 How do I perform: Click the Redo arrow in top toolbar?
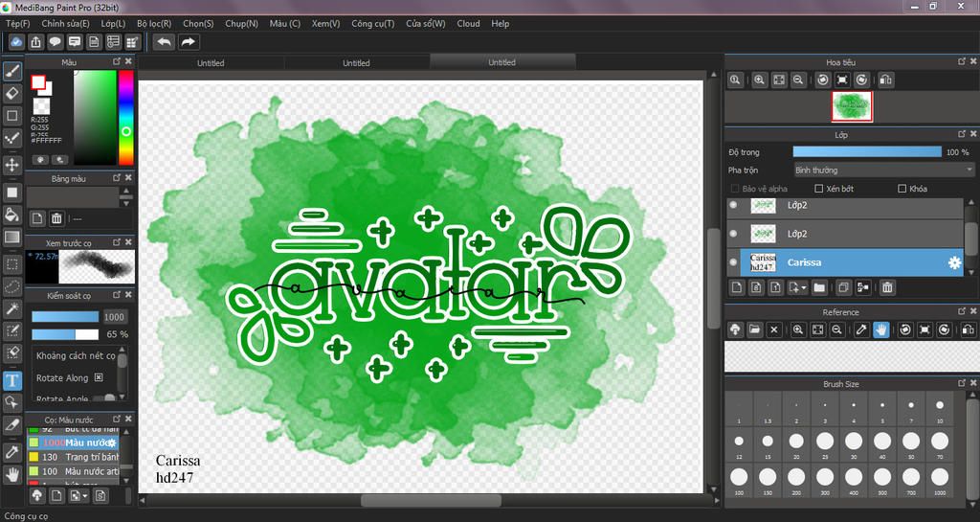(x=189, y=42)
